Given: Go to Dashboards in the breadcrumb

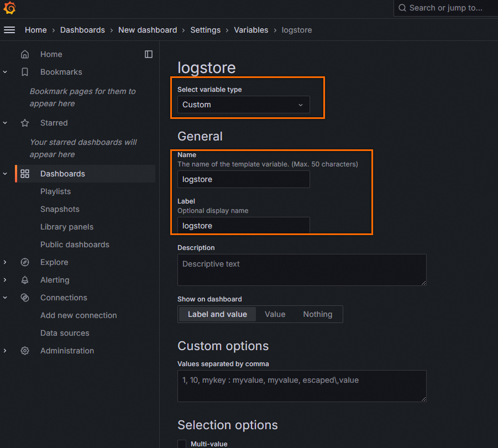Looking at the screenshot, I should tap(82, 30).
